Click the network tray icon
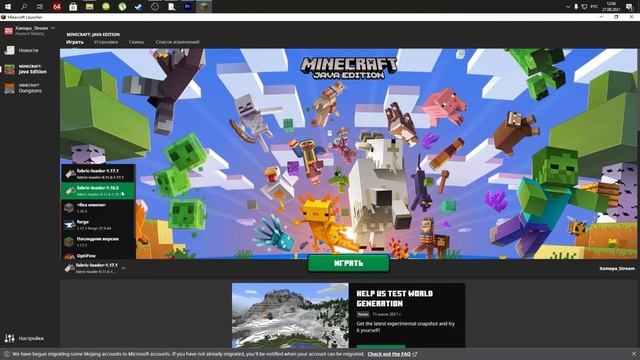The width and height of the screenshot is (640, 360). tap(584, 7)
